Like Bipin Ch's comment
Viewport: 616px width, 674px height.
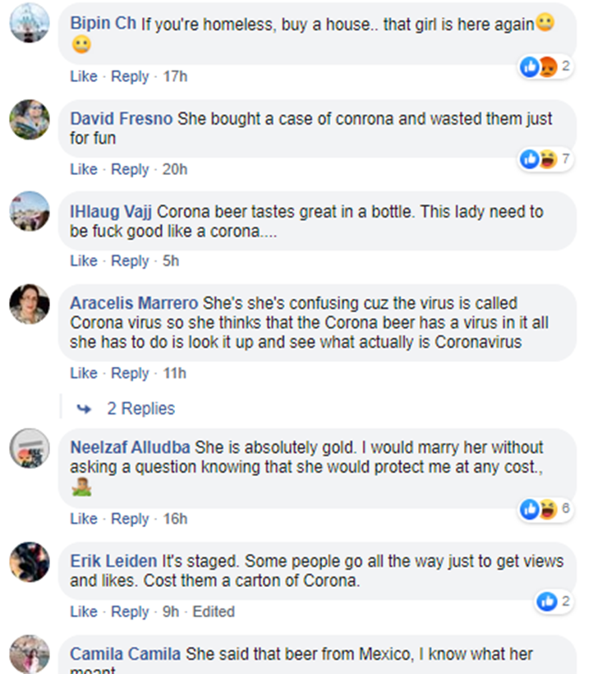[84, 76]
